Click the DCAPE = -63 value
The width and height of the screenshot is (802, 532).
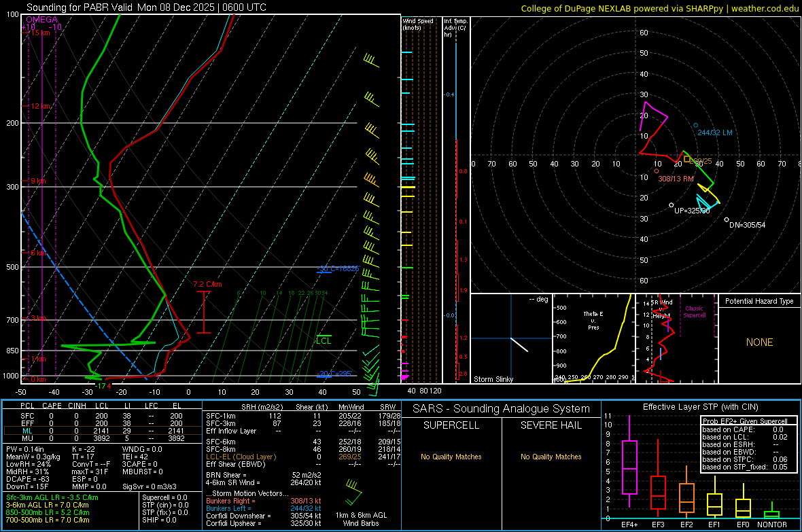tap(28, 479)
